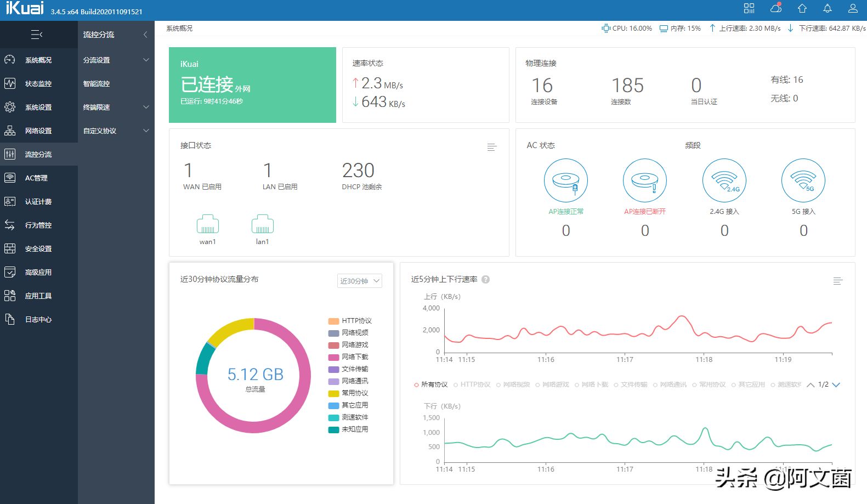Viewport: 867px width, 504px height.
Task: Click the 高级应用 checkbox icon
Action: click(x=10, y=272)
